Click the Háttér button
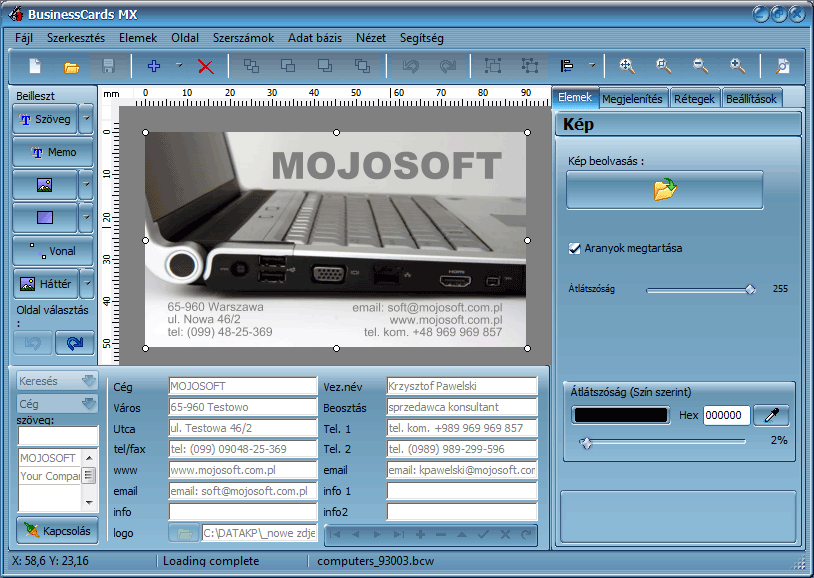 tap(46, 284)
